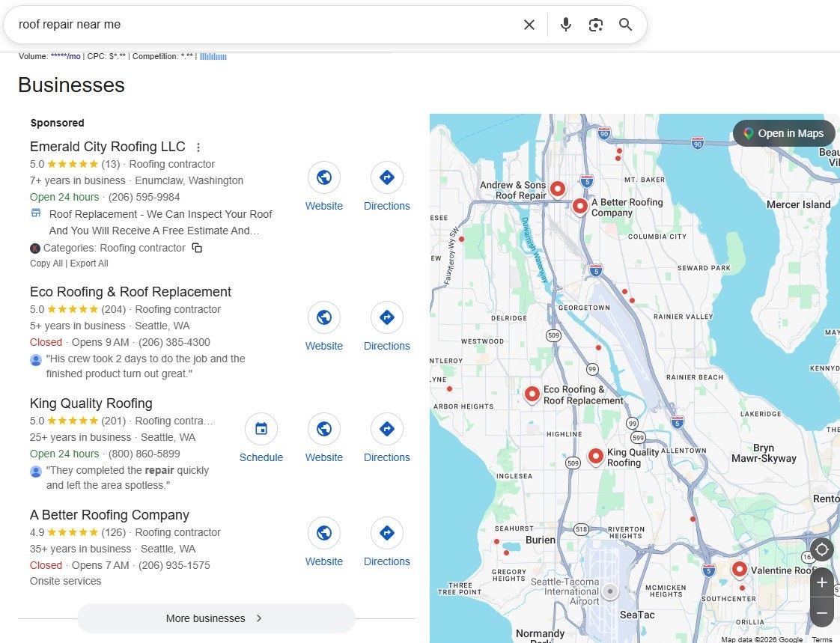The image size is (840, 643).
Task: Click Roof Replacement ad description text
Action: pos(160,222)
